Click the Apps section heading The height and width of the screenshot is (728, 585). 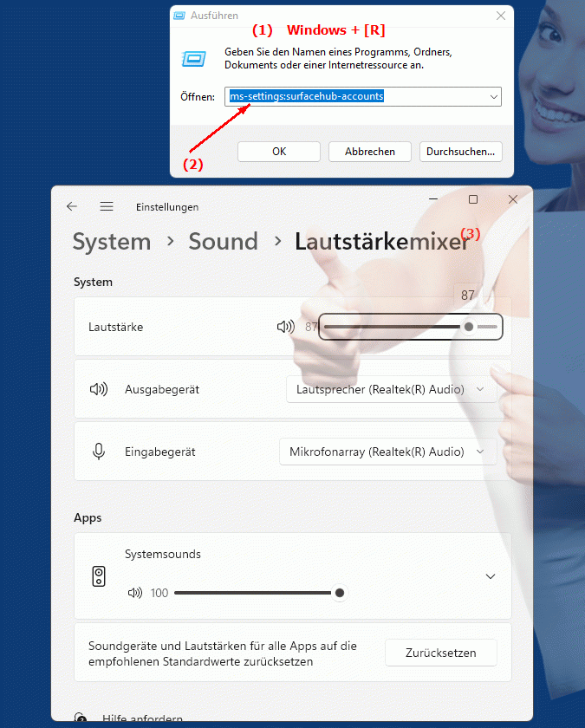(88, 517)
